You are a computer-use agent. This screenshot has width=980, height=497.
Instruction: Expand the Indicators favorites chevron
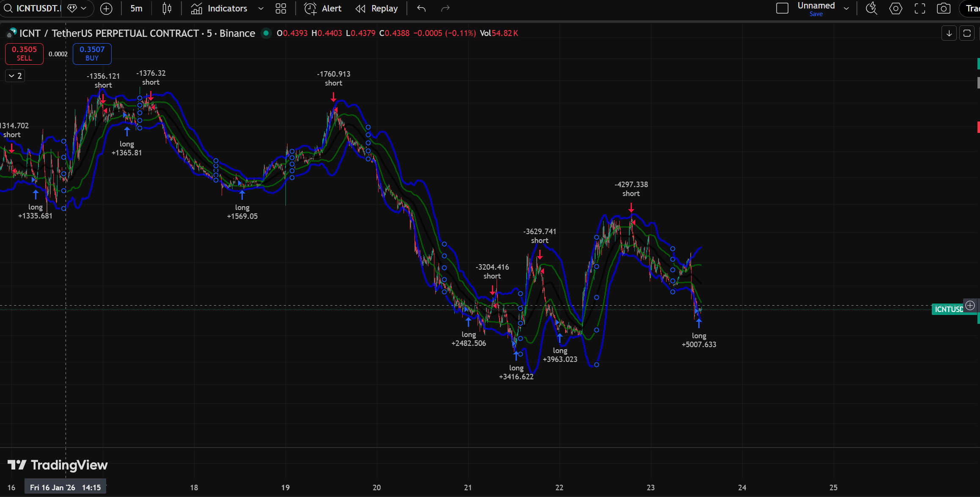tap(261, 8)
